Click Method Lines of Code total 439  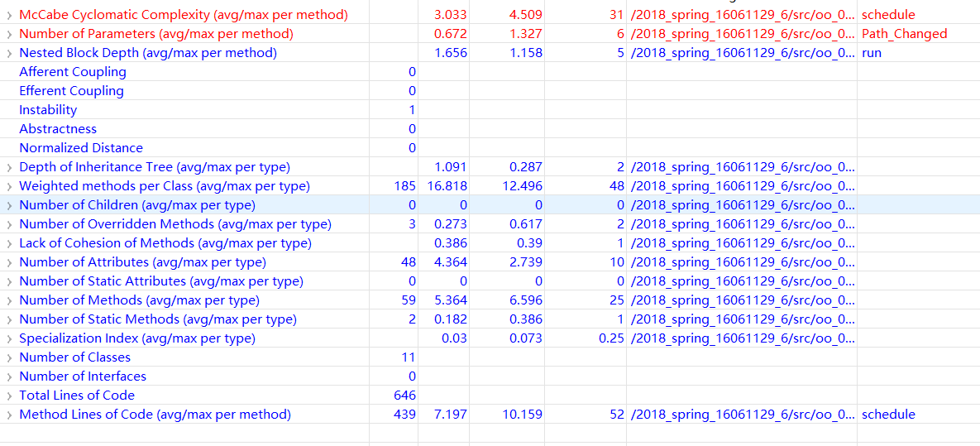[405, 415]
